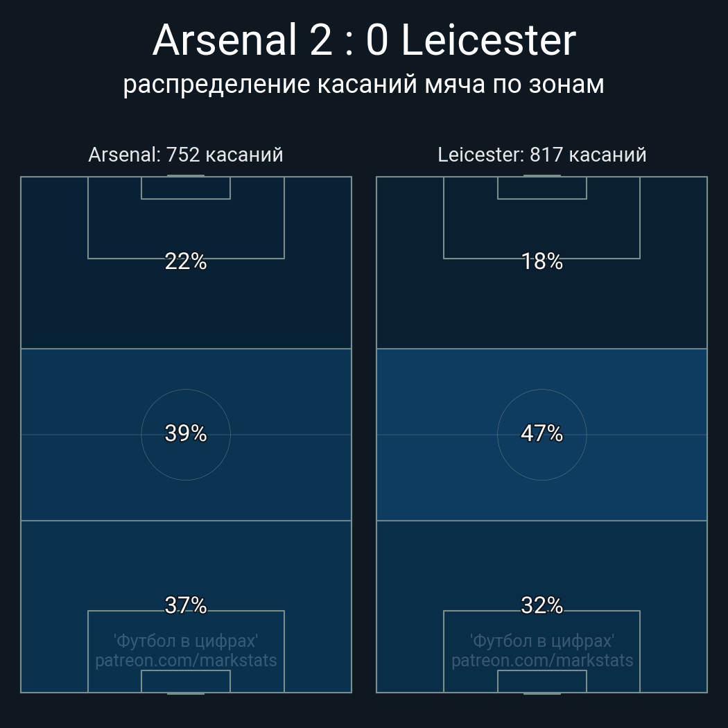The image size is (728, 728).
Task: Click Leicester's 47% midfield zone label
Action: pos(542,433)
